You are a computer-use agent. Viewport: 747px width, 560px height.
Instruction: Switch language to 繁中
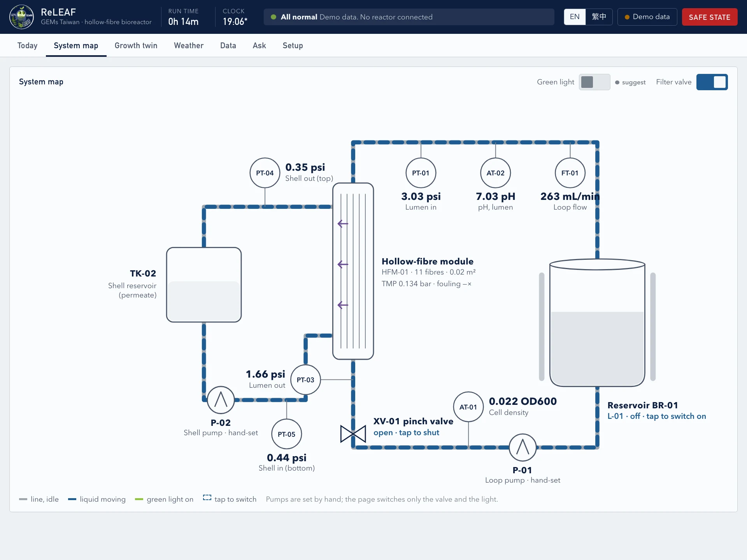click(x=599, y=17)
